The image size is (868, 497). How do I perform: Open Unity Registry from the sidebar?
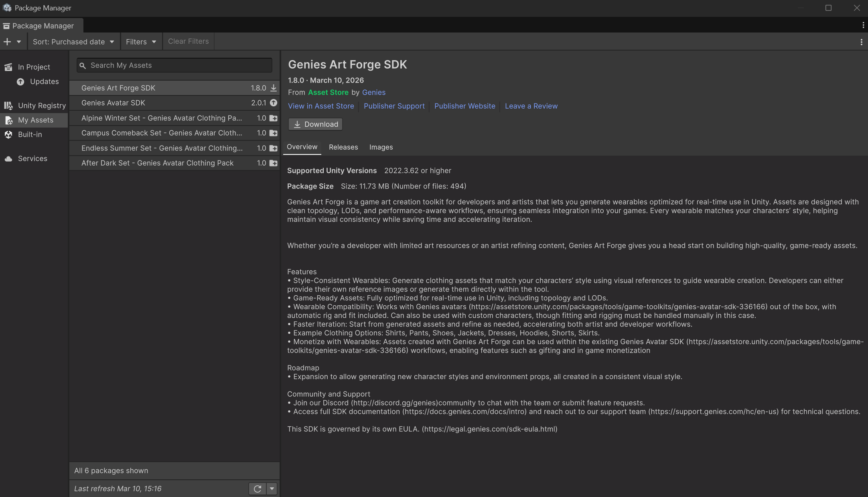(8, 105)
